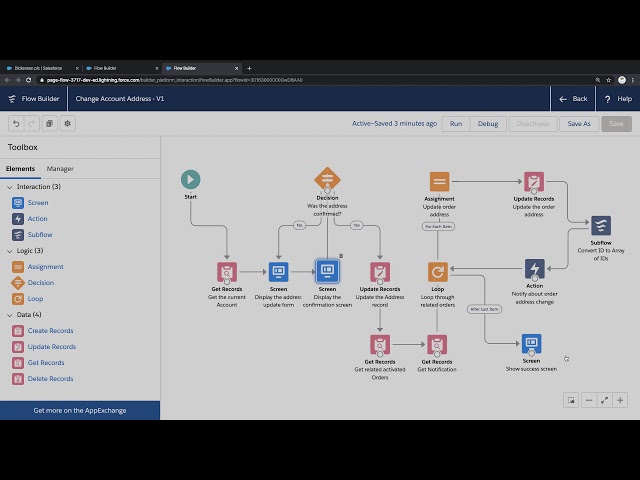Select Update Records 'Update the order address' node
The image size is (640, 480).
pyautogui.click(x=534, y=182)
